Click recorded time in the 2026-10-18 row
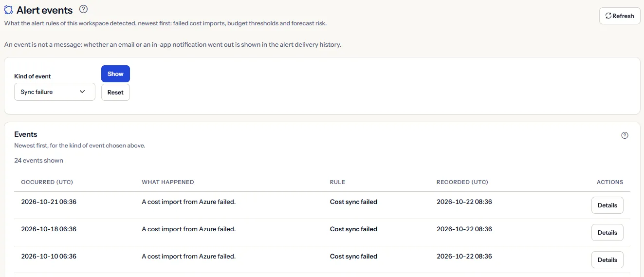This screenshot has height=277, width=644. 464,229
